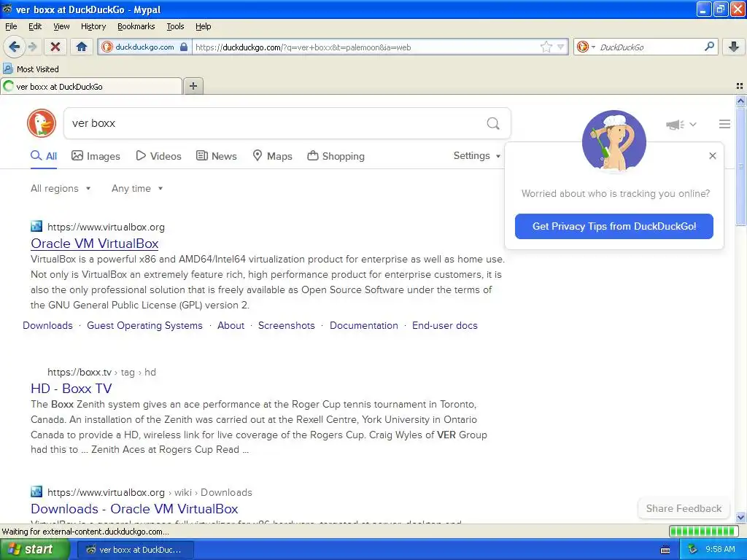Click the VirtualBox favicon of first result

point(36,227)
